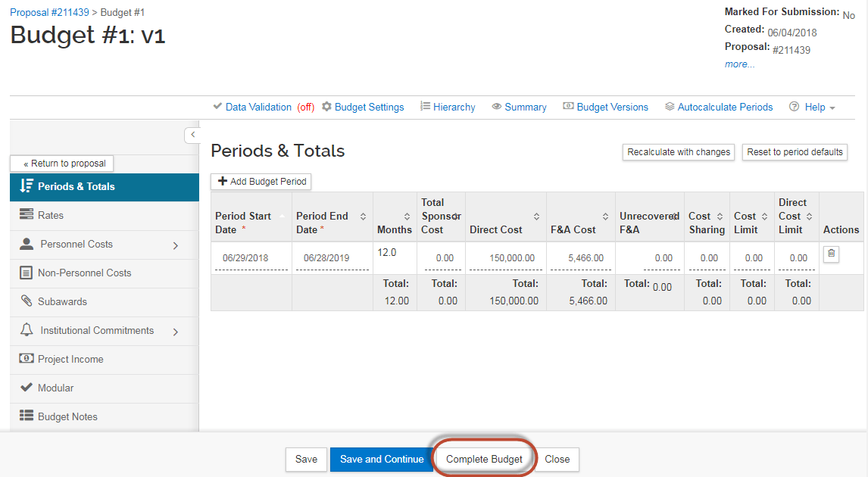This screenshot has height=477, width=868.
Task: Edit period end date 06/28/2019 field
Action: (x=333, y=258)
